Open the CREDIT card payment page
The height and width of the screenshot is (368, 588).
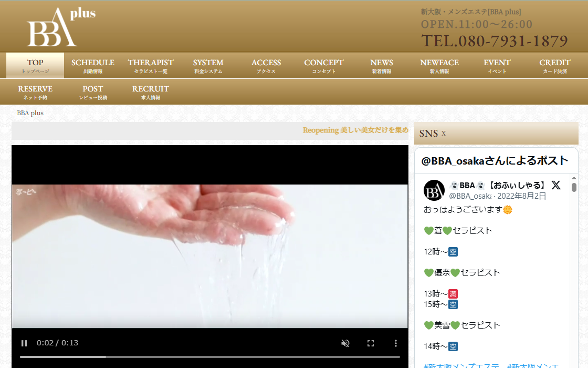[x=554, y=66]
